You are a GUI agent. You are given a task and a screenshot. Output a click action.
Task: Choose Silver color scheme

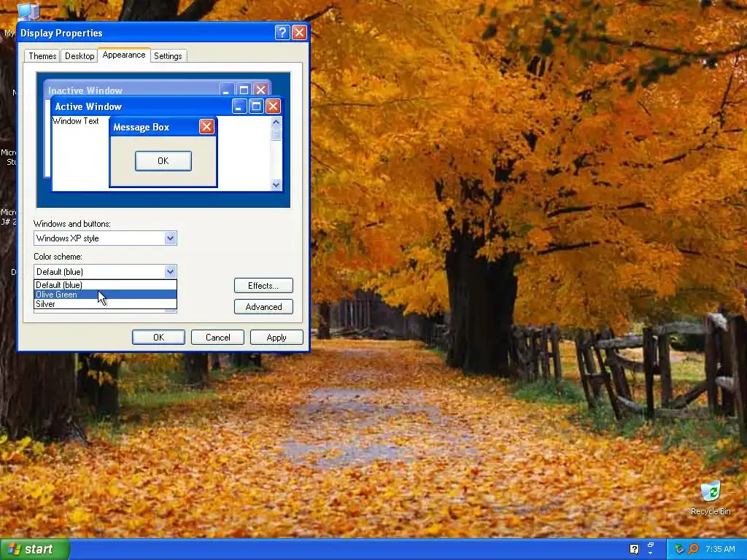(105, 304)
